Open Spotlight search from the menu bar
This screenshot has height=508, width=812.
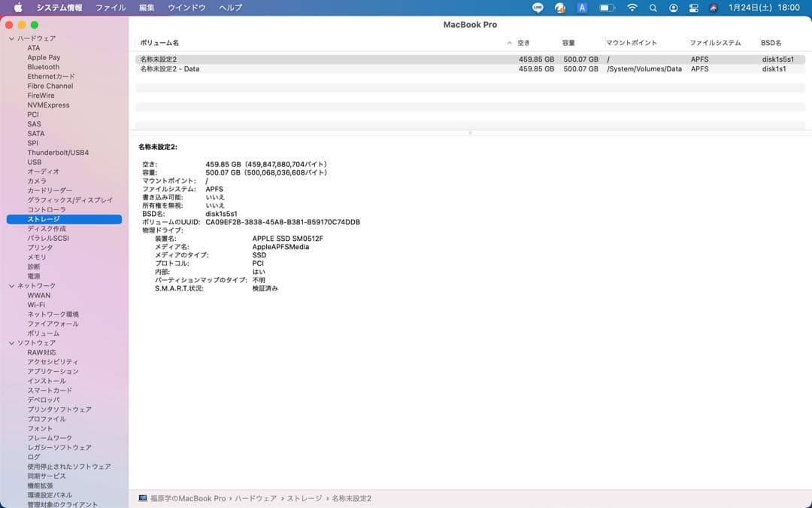coord(653,8)
